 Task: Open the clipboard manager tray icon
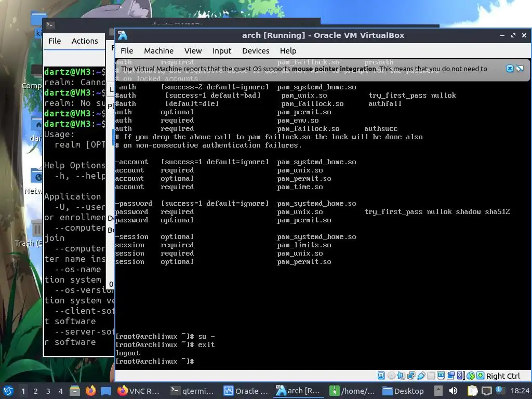tap(472, 391)
